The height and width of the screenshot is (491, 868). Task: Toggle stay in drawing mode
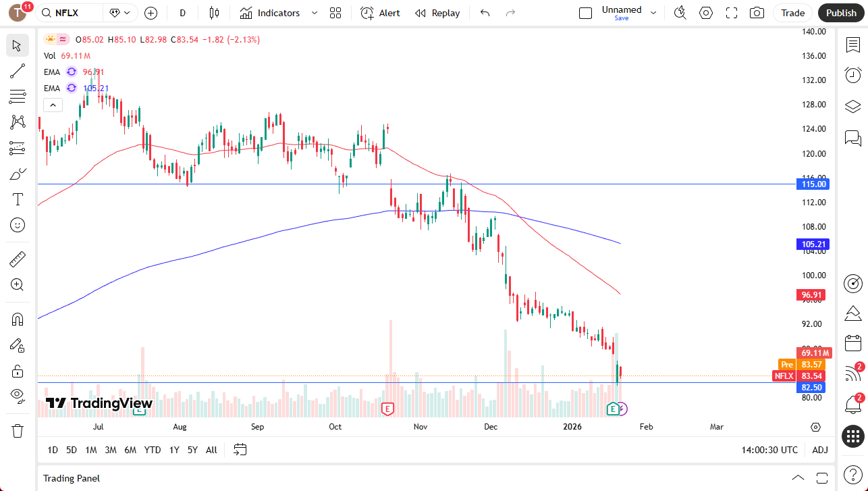coord(18,345)
